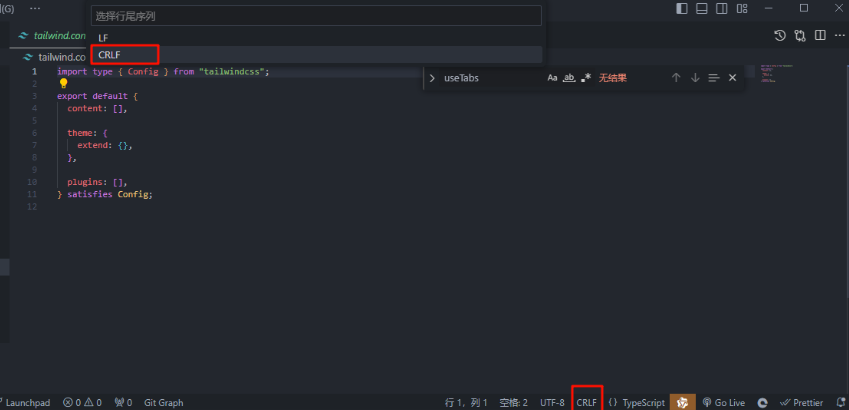
Task: Click the forwarded ports indicator
Action: pyautogui.click(x=123, y=402)
